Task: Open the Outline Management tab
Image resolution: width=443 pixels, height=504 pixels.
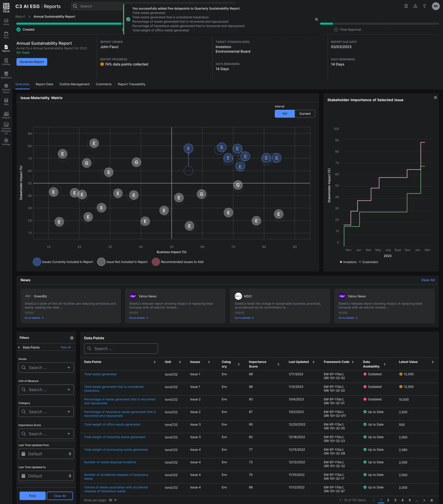Action: [x=74, y=84]
